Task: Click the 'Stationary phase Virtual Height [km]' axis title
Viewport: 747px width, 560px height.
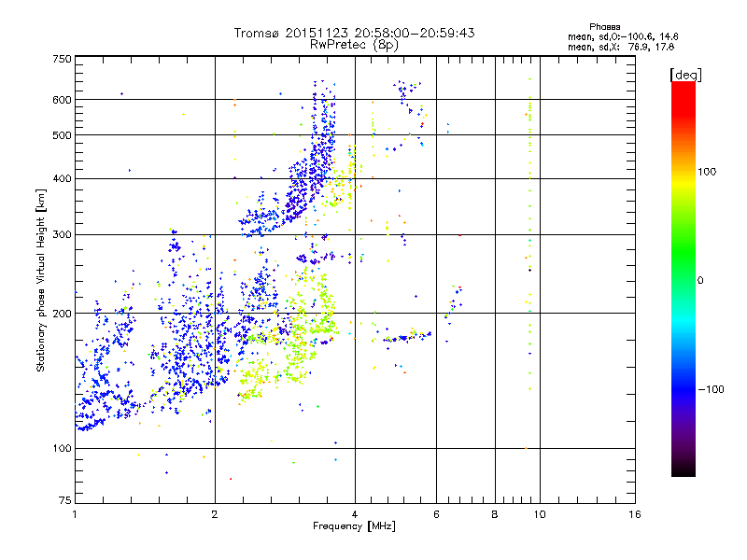Action: click(x=41, y=280)
